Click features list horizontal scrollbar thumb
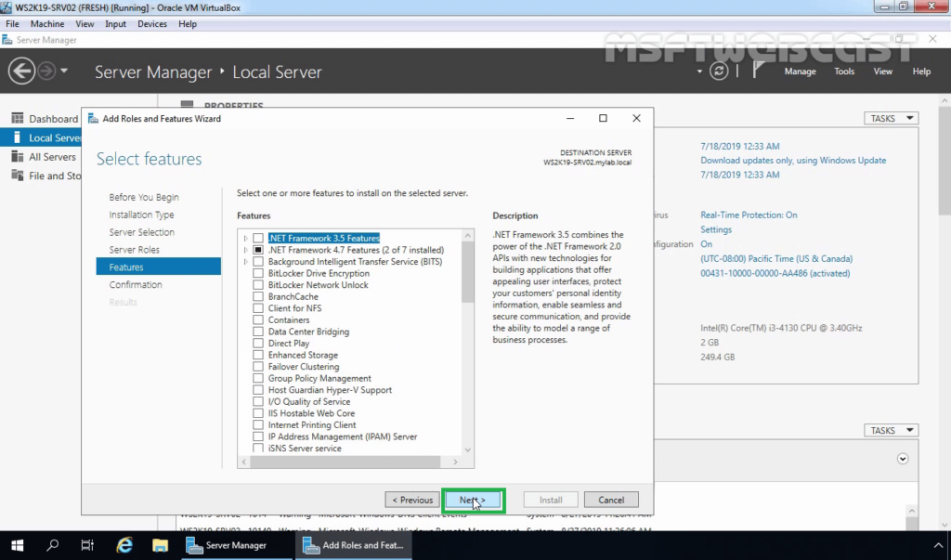Screen dimensions: 951x560 345,462
